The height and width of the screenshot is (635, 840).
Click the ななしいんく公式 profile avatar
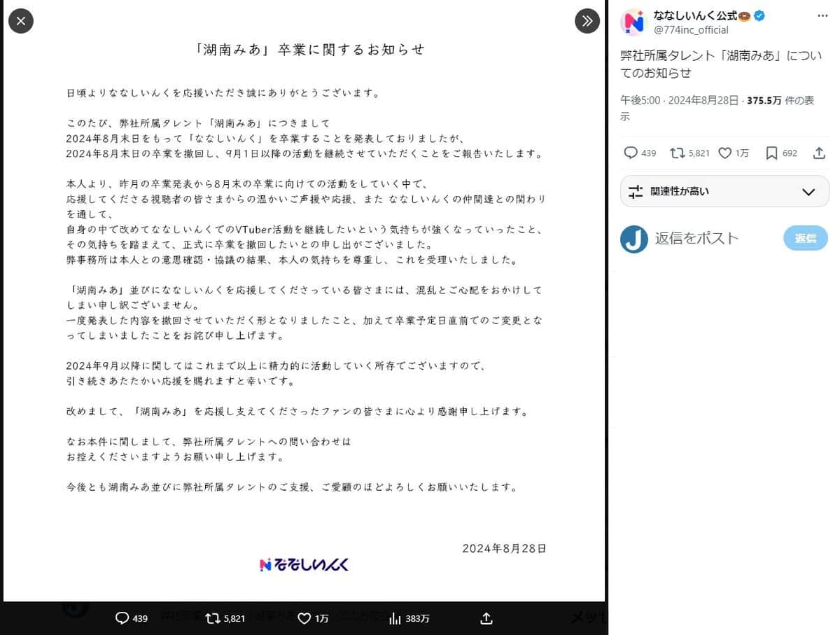(x=634, y=22)
